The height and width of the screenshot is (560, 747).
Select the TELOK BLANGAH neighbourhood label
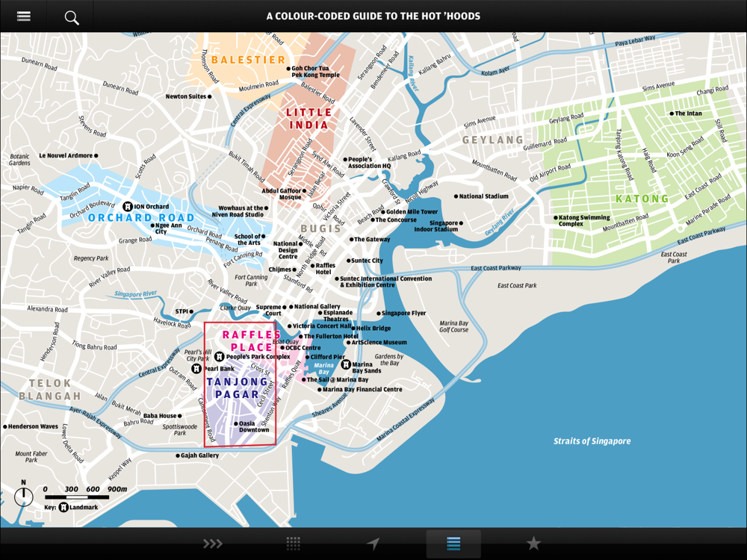tap(49, 390)
